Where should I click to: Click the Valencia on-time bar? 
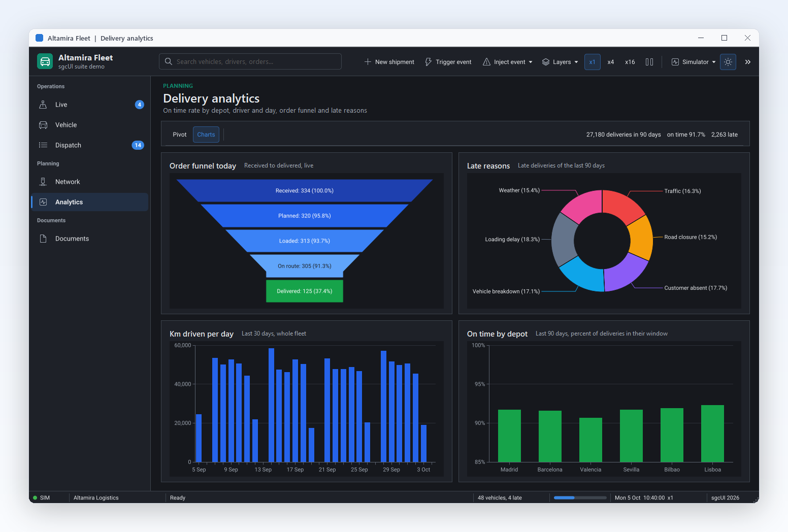click(x=590, y=440)
